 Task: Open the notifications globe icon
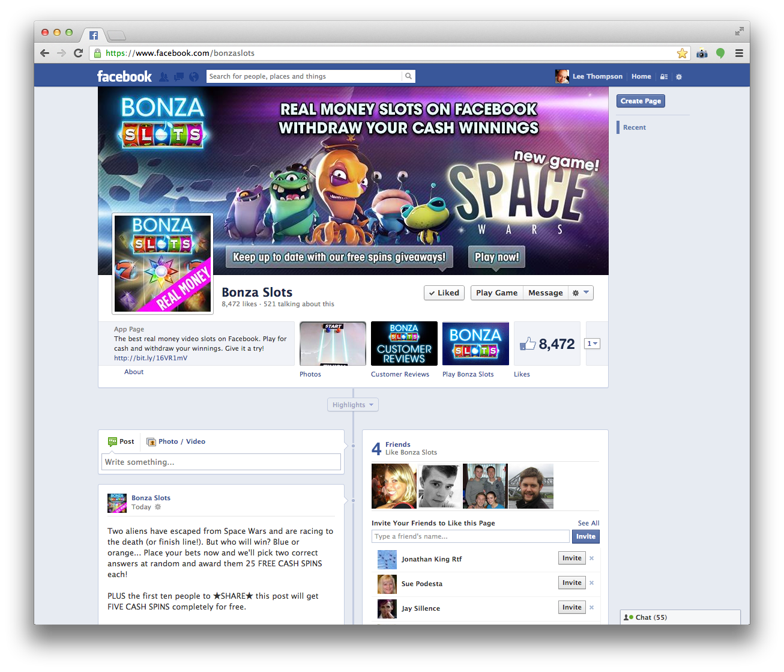click(x=194, y=77)
